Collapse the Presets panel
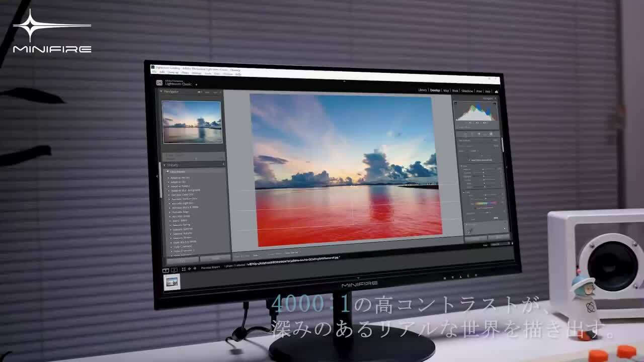Image resolution: width=644 pixels, height=362 pixels. [165, 164]
